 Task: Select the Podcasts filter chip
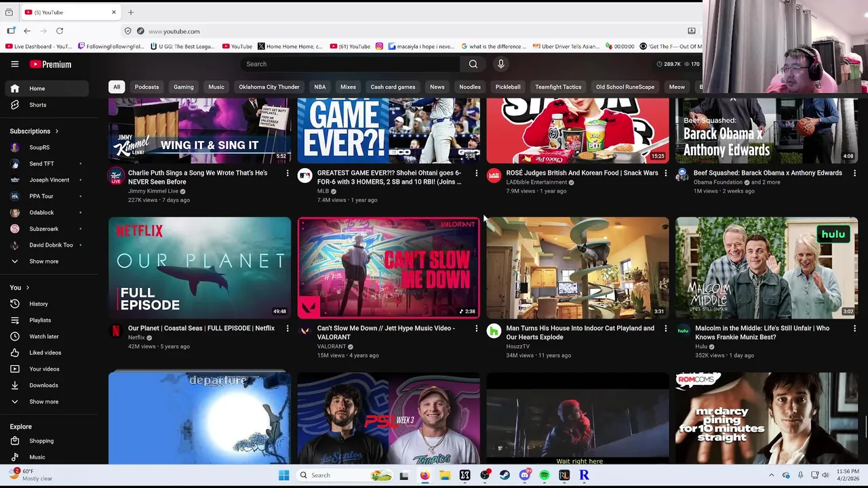point(146,87)
